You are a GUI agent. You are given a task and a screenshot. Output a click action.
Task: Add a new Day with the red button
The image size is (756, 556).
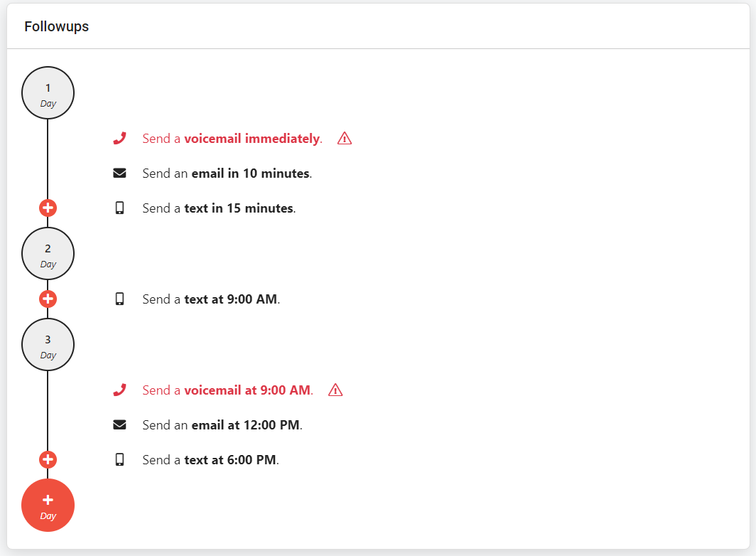point(48,506)
